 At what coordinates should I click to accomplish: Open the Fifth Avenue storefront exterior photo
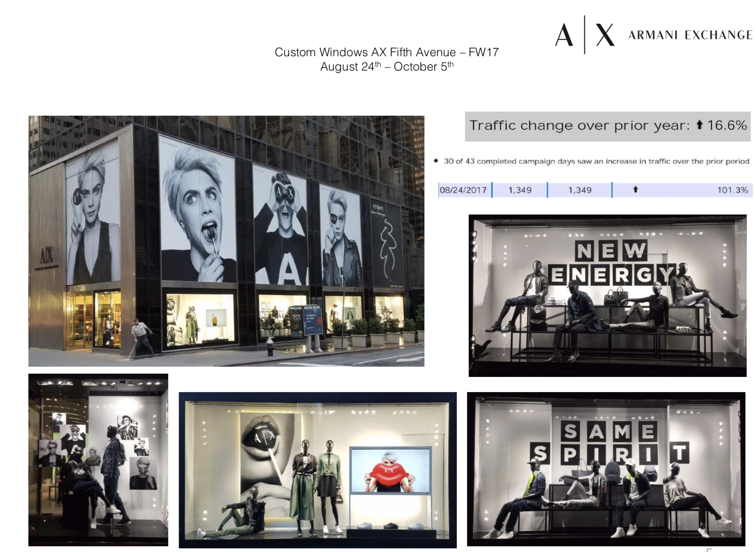point(226,241)
